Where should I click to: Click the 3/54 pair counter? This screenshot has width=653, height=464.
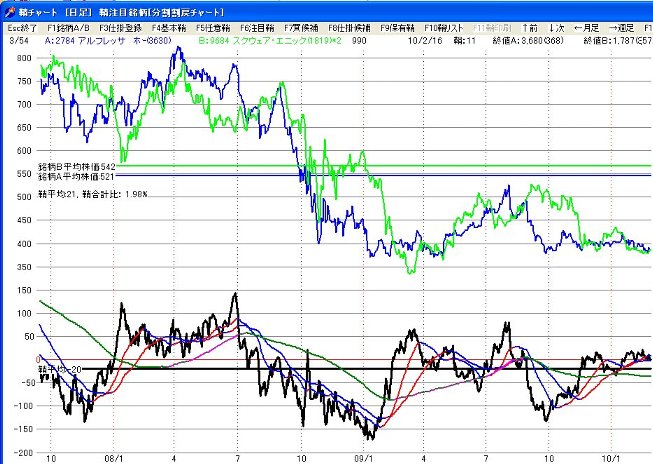coord(18,40)
